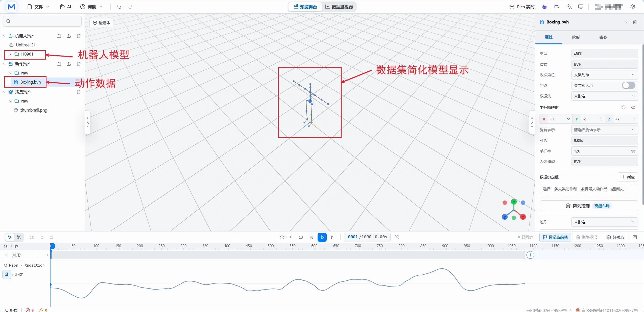Switch to 姿态 tab
This screenshot has height=312, width=644.
603,37
